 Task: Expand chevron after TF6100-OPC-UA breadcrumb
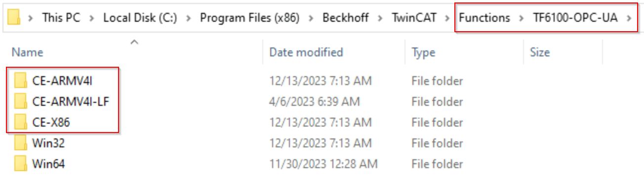point(628,18)
